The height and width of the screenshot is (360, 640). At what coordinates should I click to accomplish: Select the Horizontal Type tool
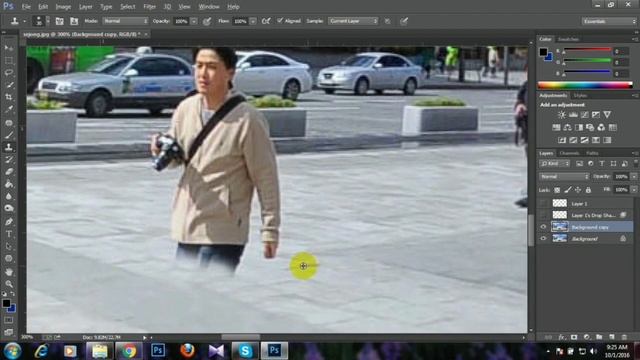point(9,234)
